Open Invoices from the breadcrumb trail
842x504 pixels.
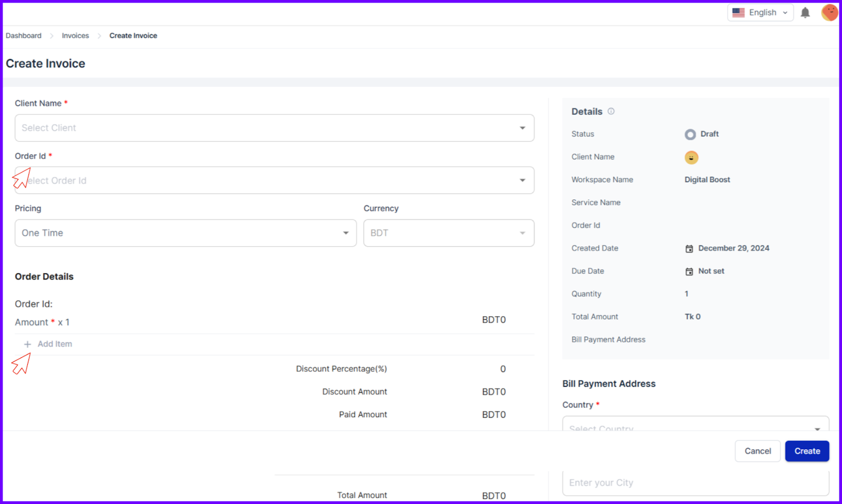[x=75, y=35]
